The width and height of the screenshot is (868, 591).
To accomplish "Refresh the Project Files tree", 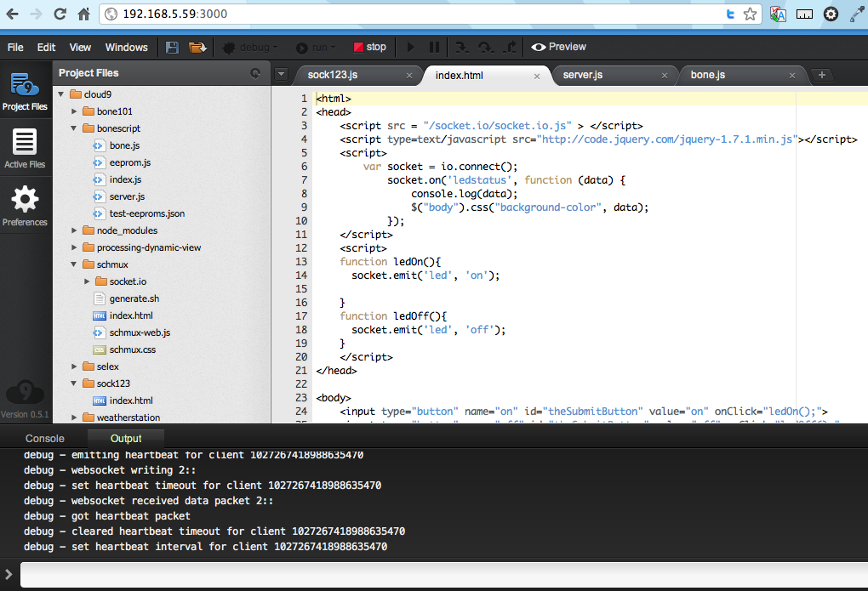I will 255,74.
